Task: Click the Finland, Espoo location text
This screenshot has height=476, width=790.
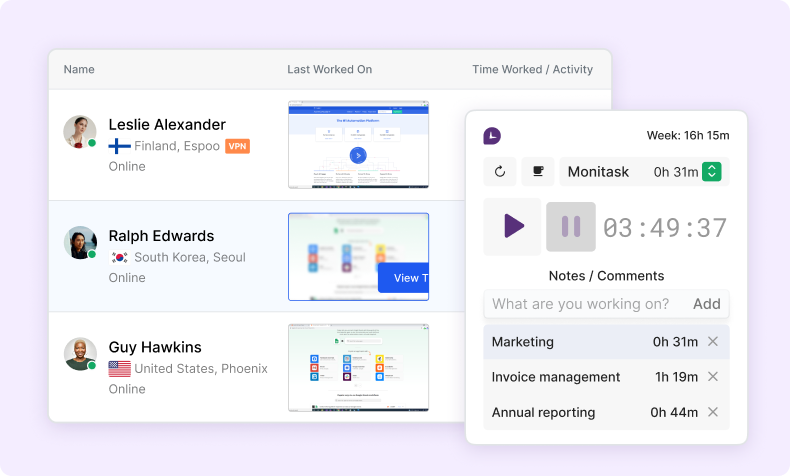Action: tap(177, 146)
